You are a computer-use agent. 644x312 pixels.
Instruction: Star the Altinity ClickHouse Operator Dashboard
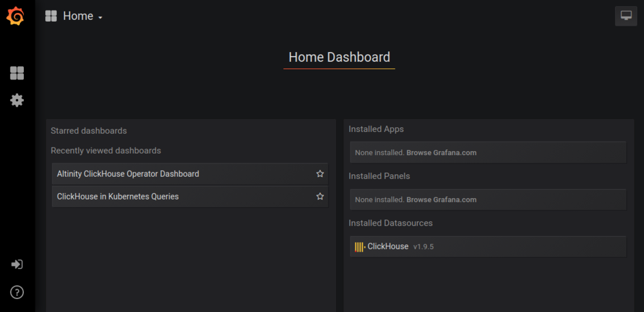tap(320, 174)
